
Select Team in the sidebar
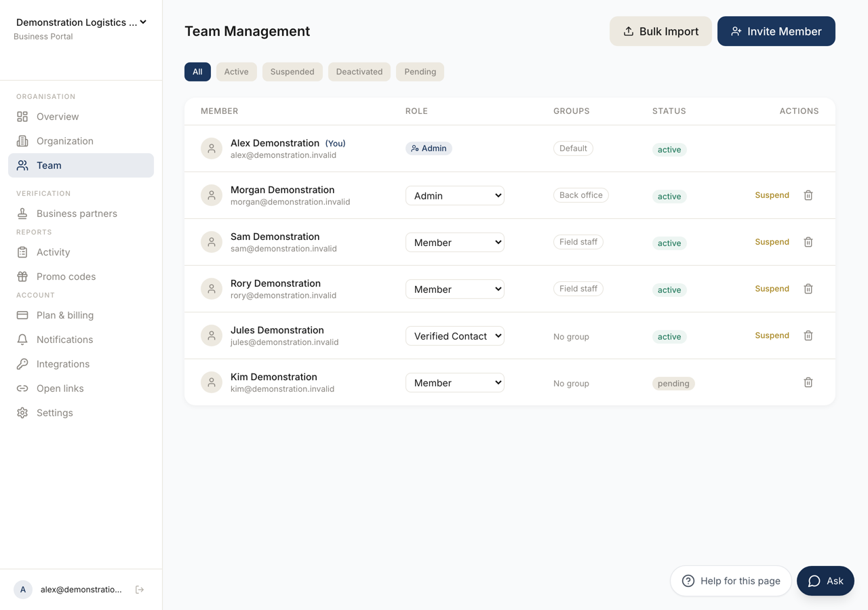[x=81, y=165]
